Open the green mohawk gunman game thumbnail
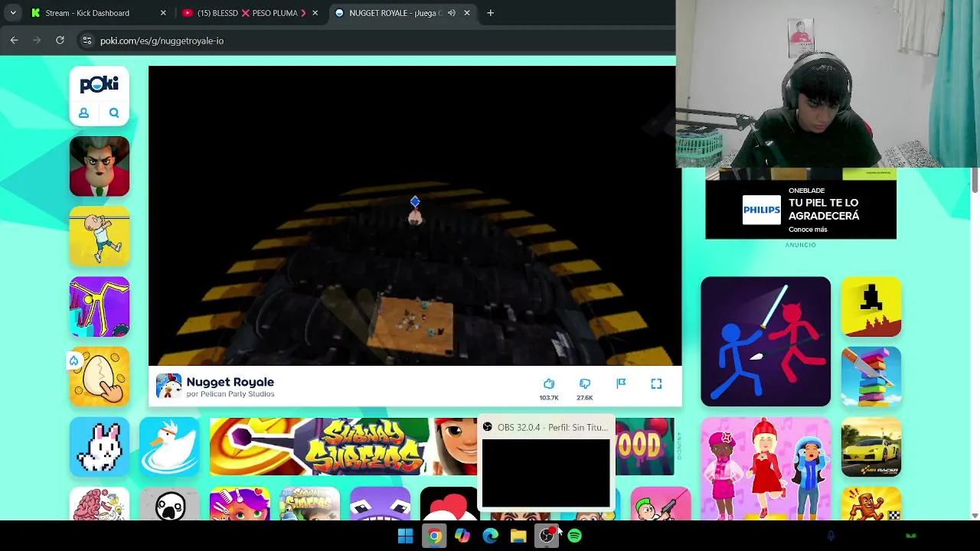 661,504
